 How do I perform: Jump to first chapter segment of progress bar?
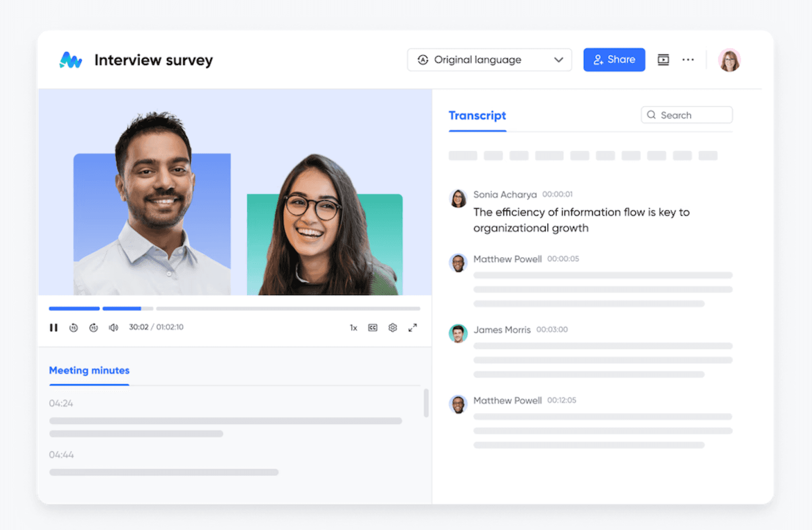74,308
